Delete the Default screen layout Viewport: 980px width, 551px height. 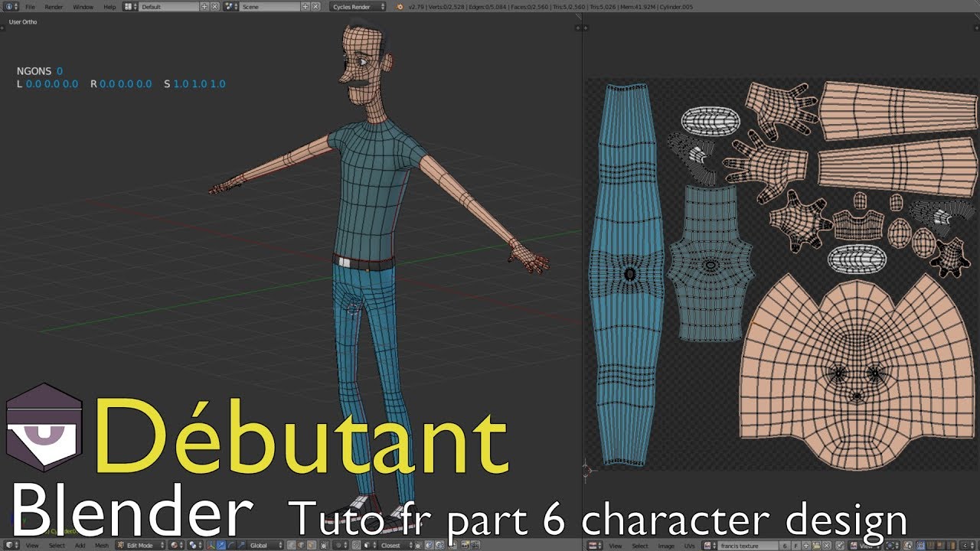click(214, 7)
